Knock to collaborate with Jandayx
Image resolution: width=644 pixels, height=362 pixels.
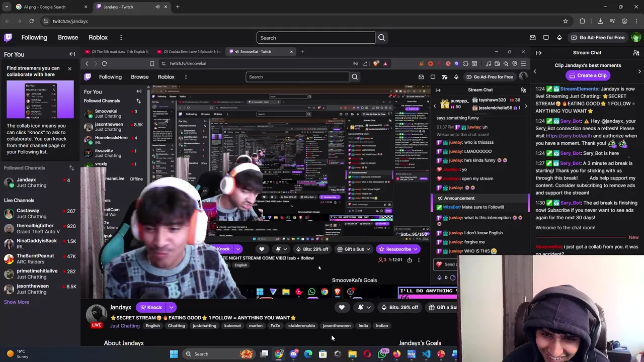(151, 307)
